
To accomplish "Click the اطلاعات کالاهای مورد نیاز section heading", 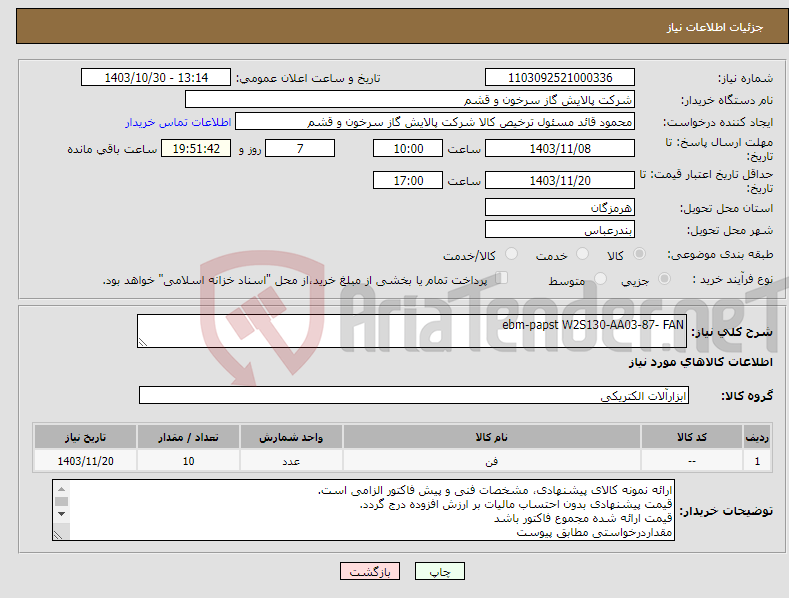I will point(700,362).
